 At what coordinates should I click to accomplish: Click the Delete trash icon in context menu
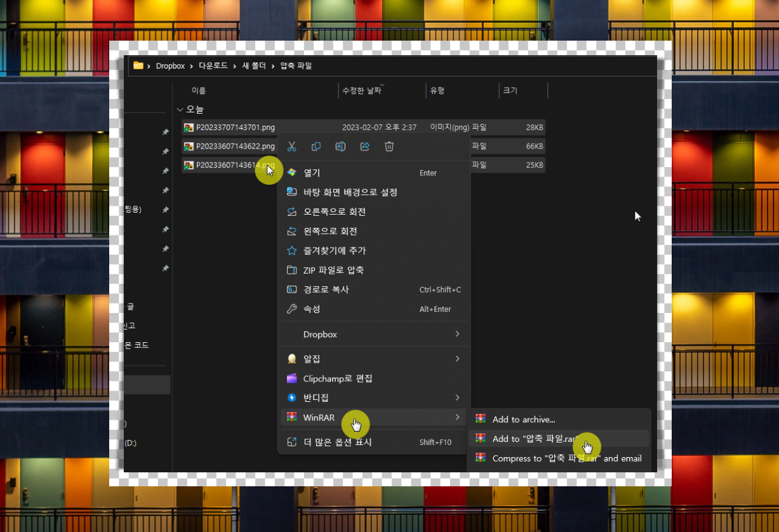click(x=389, y=147)
